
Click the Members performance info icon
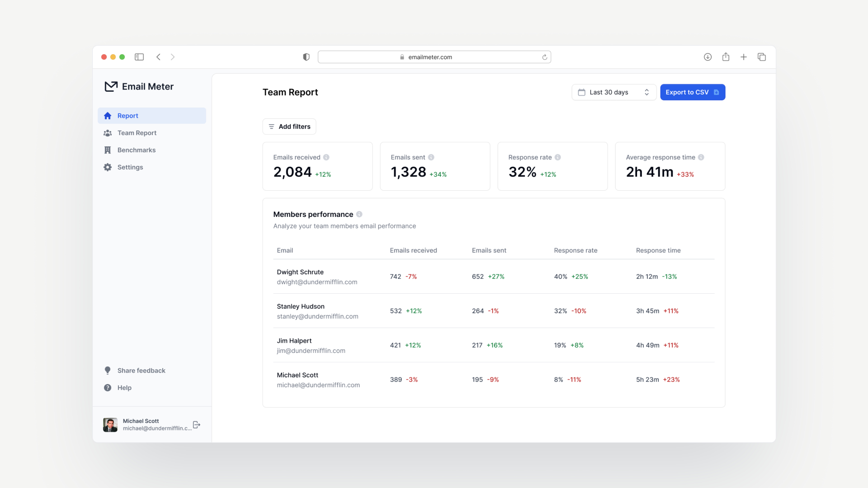[359, 215]
